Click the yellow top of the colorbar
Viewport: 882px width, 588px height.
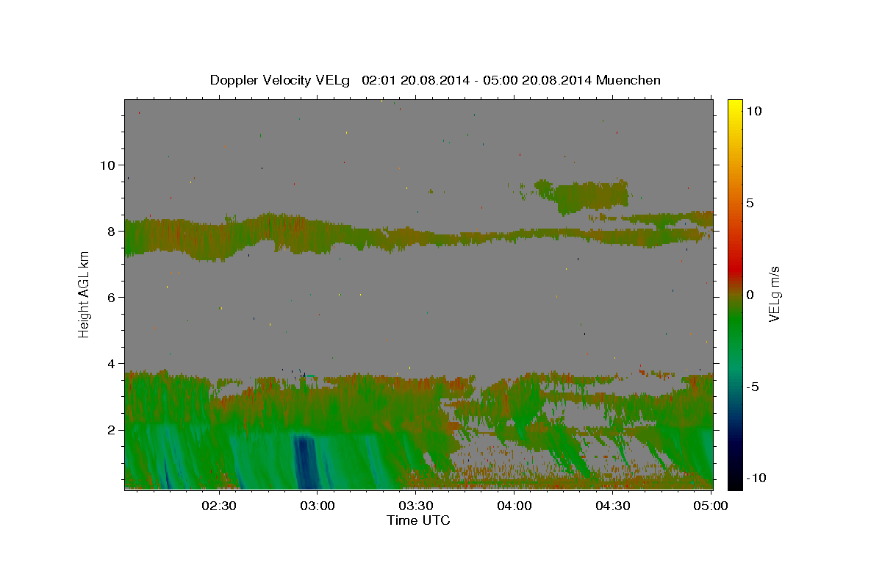[x=735, y=107]
